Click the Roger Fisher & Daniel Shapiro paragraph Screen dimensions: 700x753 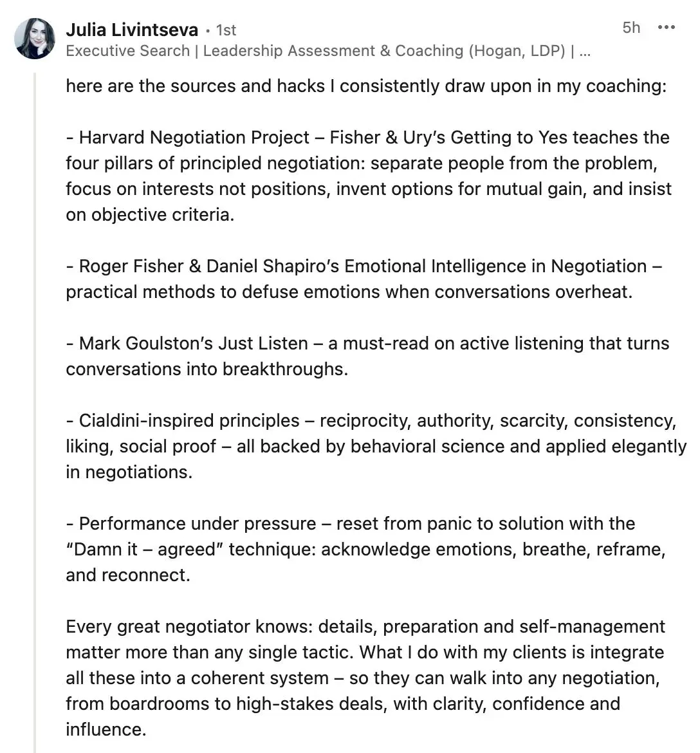tap(364, 279)
